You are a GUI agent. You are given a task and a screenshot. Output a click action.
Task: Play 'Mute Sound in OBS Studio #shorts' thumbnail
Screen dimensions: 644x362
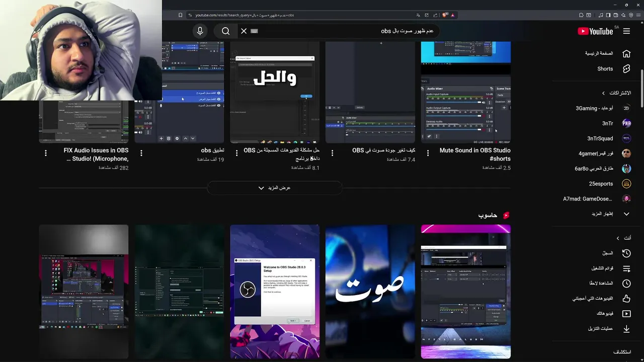pyautogui.click(x=466, y=93)
